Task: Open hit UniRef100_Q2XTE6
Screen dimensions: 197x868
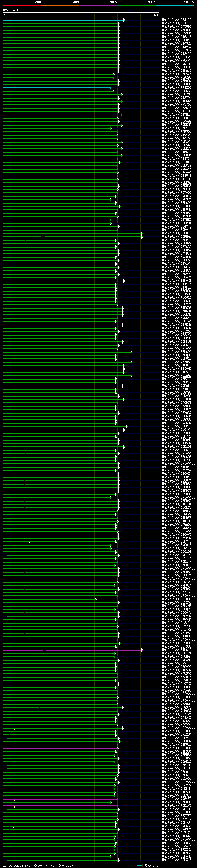Action: [177, 23]
